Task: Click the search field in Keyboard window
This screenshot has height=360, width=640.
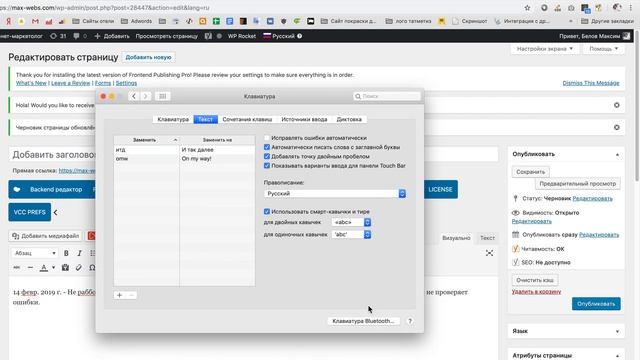Action: [387, 96]
